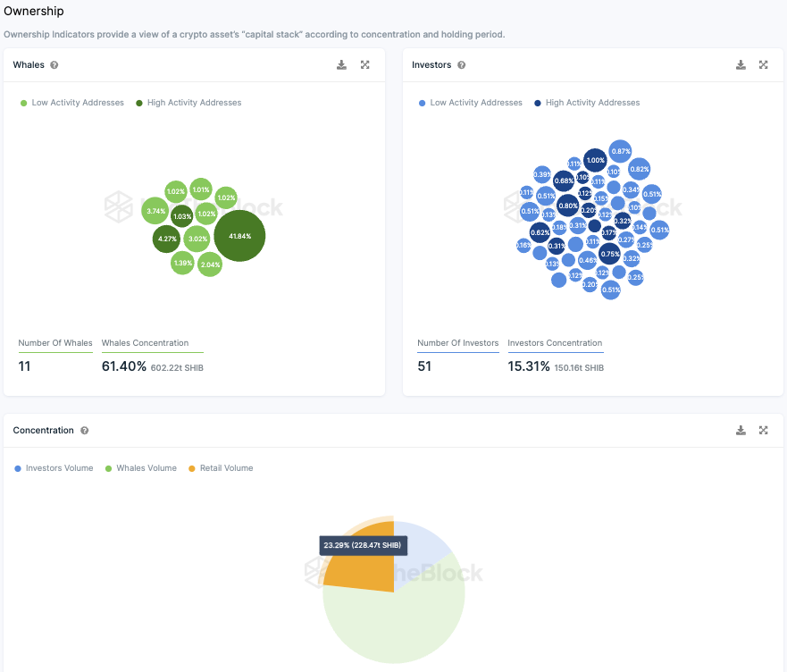Toggle High Activity Addresses in Whales legend
787x672 pixels.
tap(188, 103)
